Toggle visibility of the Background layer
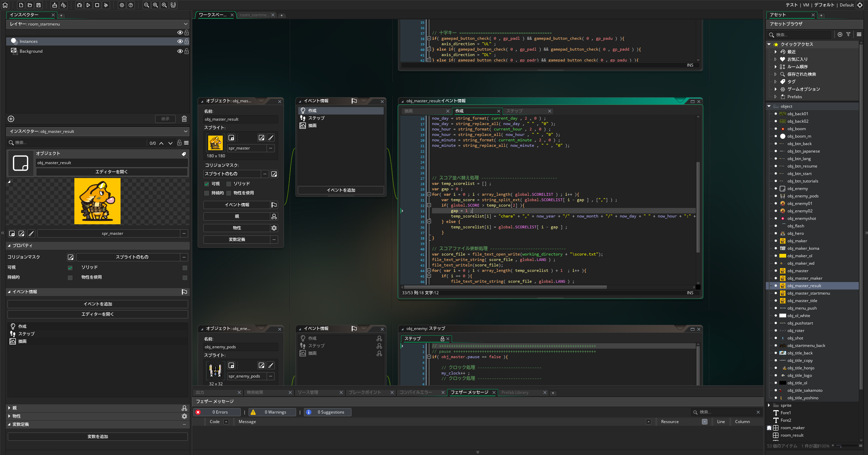 180,51
